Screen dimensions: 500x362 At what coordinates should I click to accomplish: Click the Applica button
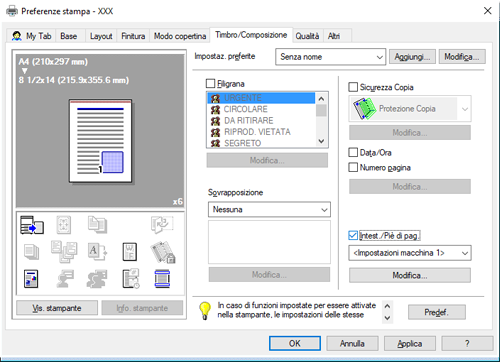tap(410, 343)
